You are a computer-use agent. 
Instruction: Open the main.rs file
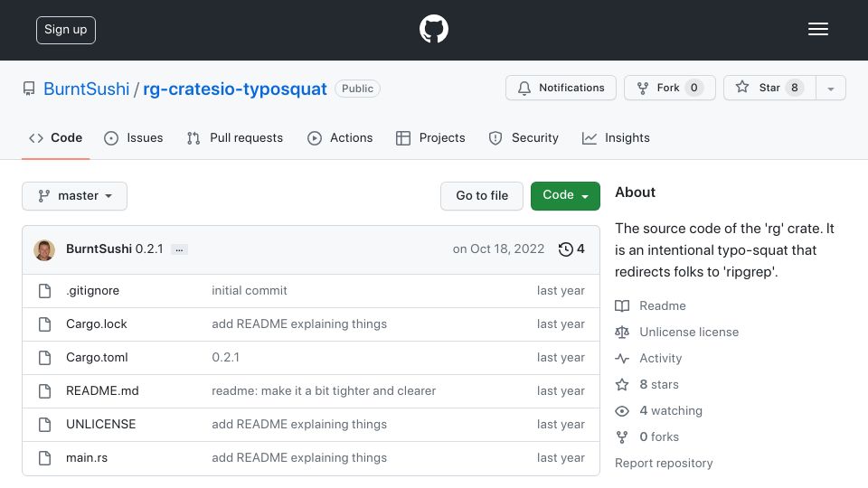[87, 457]
